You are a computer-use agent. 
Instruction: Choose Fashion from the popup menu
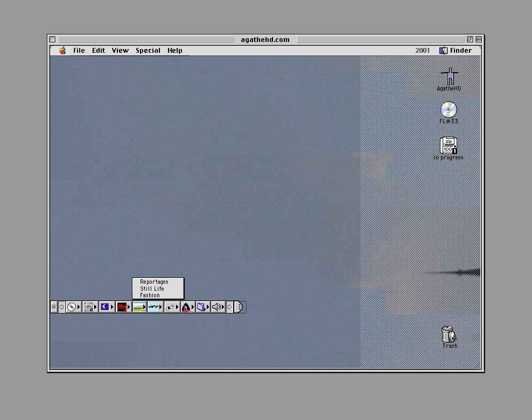[158, 295]
